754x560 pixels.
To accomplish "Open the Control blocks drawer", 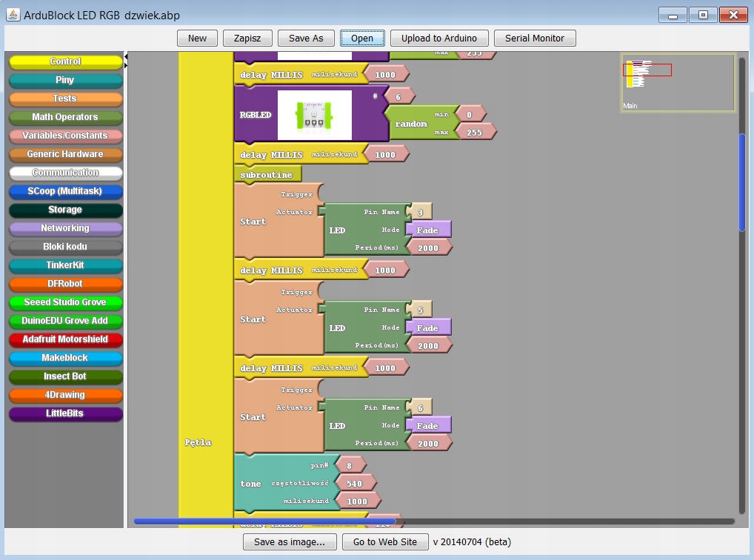I will tap(65, 61).
